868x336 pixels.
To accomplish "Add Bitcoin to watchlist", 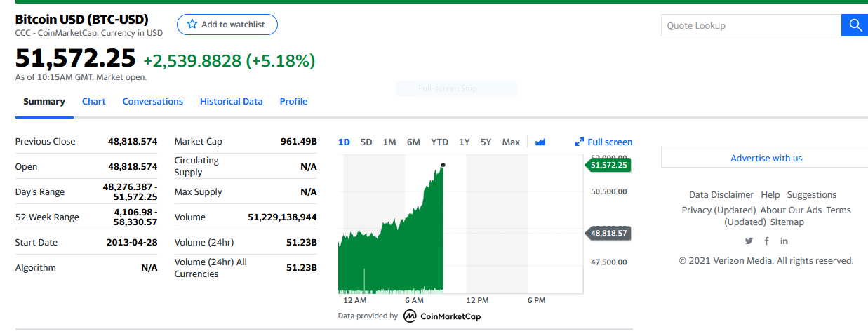I will pyautogui.click(x=227, y=25).
